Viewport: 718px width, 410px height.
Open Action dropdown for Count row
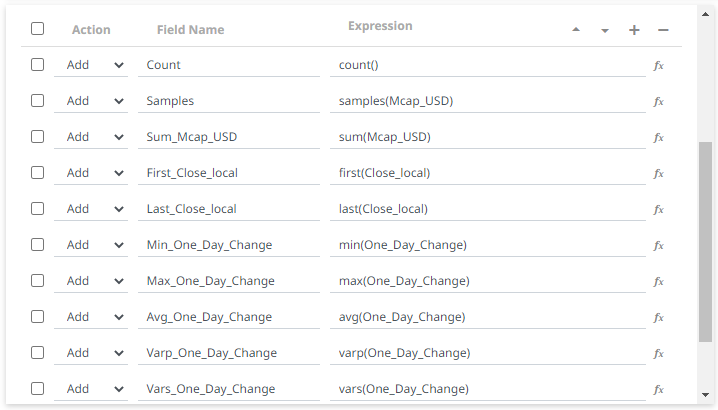coord(95,65)
